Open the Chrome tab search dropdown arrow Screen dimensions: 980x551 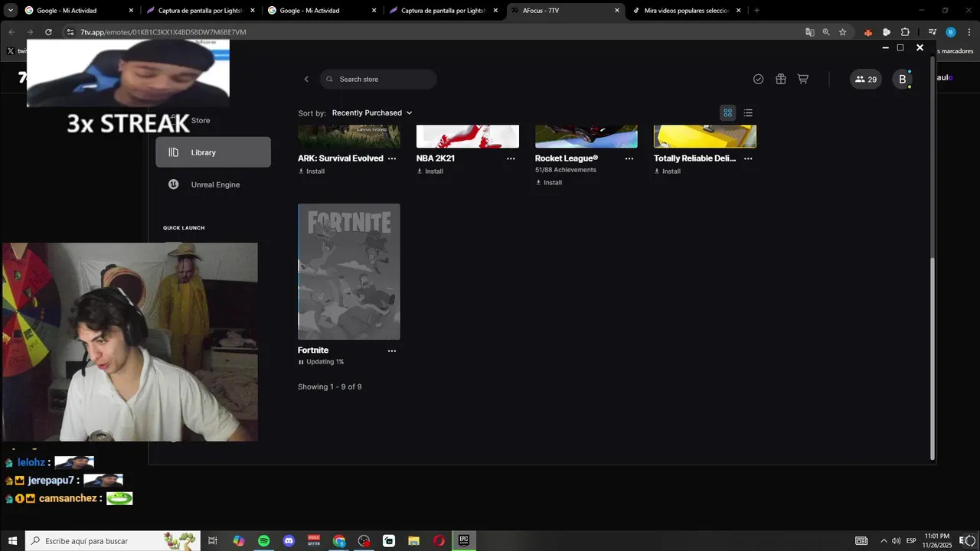tap(11, 11)
